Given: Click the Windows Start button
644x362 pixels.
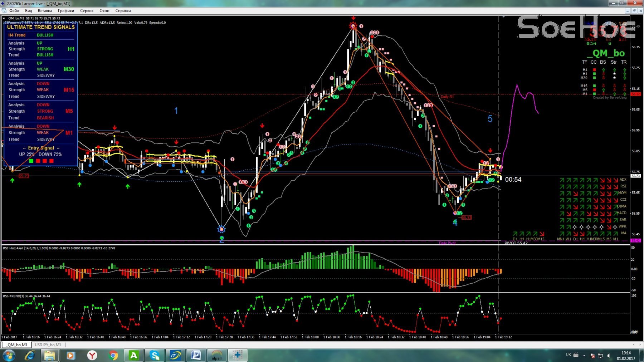Looking at the screenshot, I should (x=9, y=355).
